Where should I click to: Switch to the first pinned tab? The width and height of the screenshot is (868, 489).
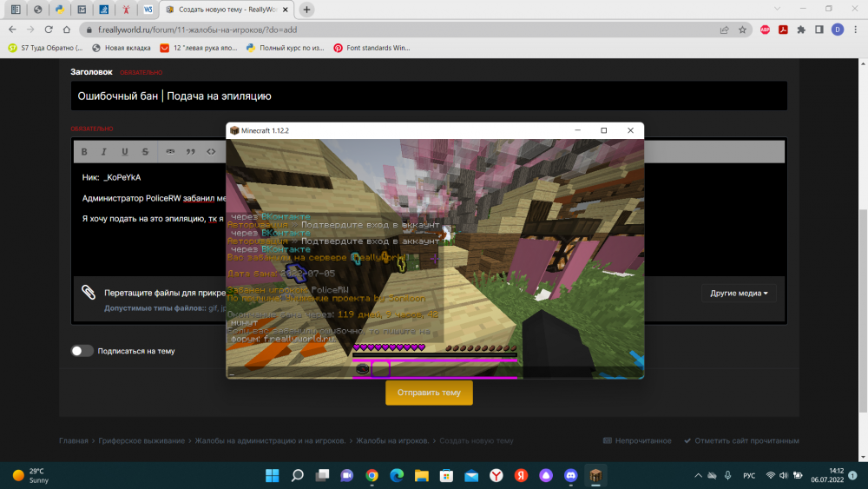click(16, 10)
